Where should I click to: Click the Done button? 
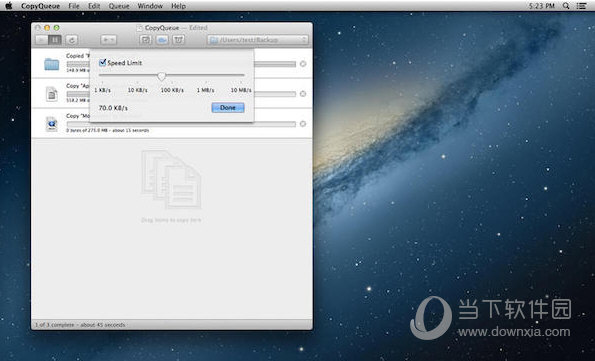point(228,107)
